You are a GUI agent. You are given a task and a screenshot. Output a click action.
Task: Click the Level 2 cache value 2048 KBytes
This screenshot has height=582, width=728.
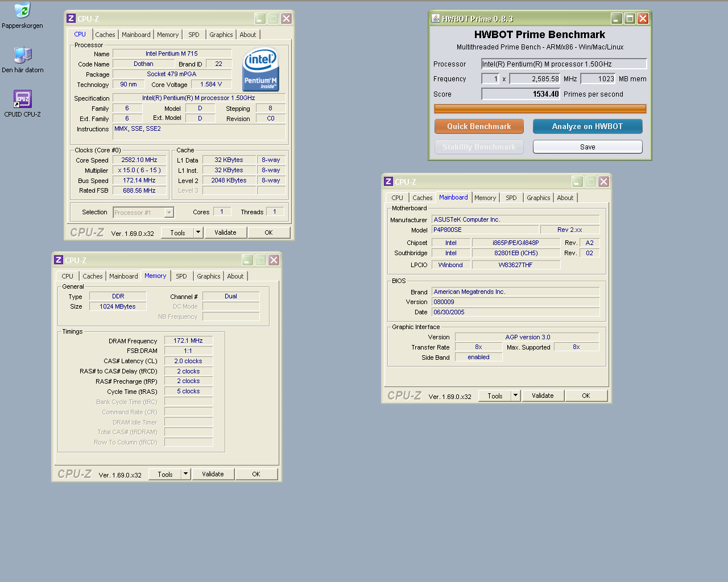tap(229, 181)
